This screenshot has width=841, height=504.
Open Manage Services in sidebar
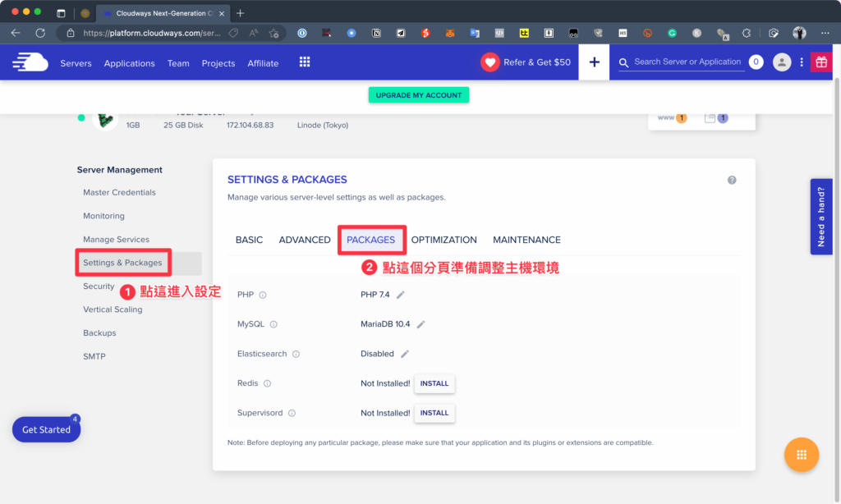116,240
